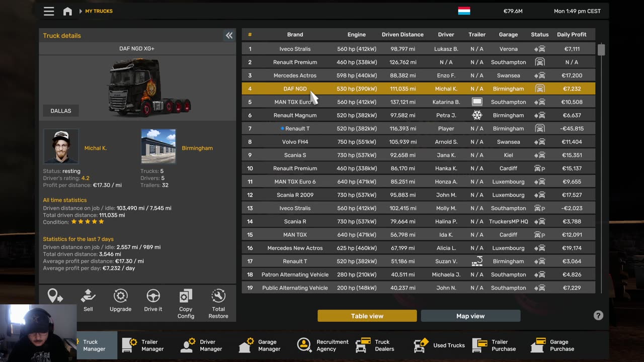The height and width of the screenshot is (362, 644).
Task: Select the Mercedes New Actros row
Action: pyautogui.click(x=418, y=248)
